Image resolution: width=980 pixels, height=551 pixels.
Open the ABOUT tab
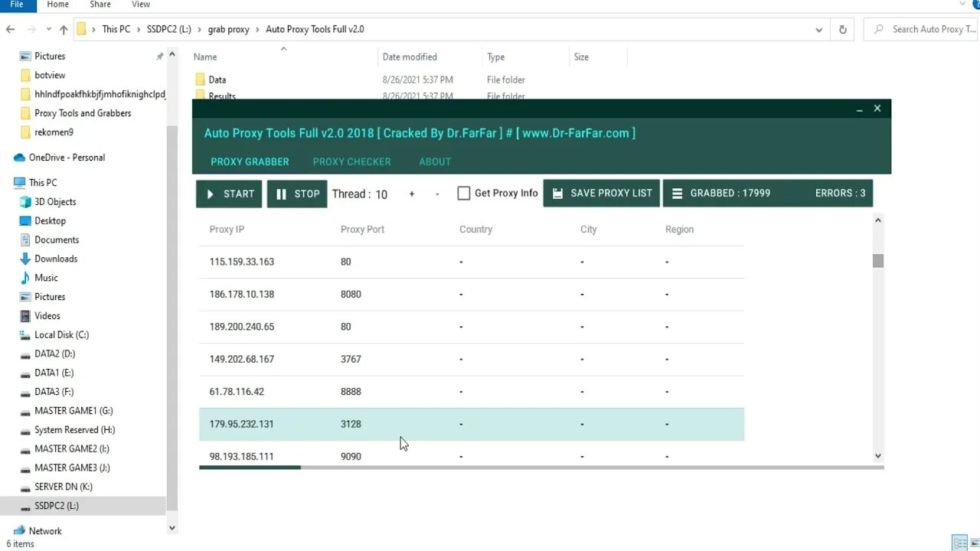[435, 161]
